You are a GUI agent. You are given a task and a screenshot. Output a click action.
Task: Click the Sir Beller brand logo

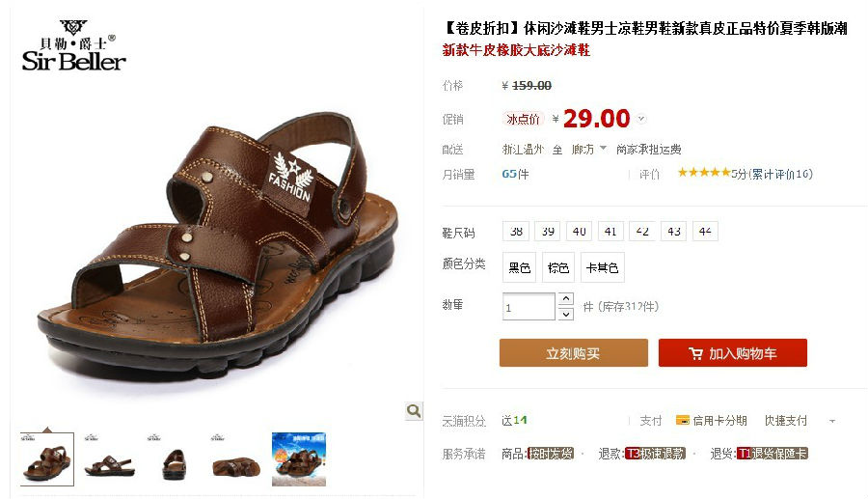coord(73,46)
